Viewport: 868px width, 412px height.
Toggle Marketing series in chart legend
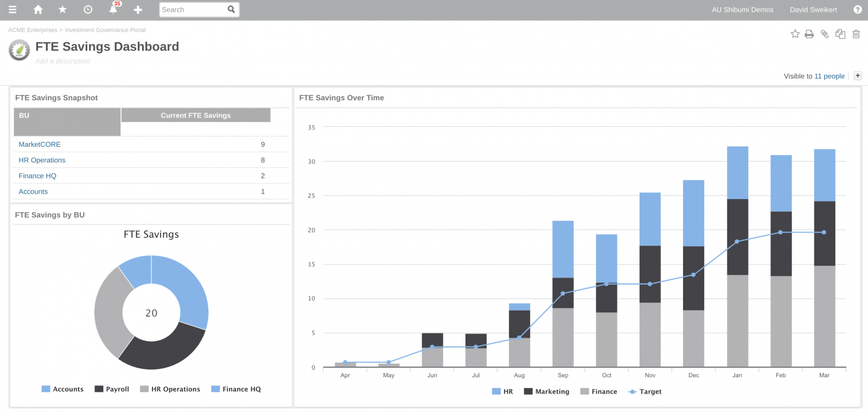click(x=546, y=391)
